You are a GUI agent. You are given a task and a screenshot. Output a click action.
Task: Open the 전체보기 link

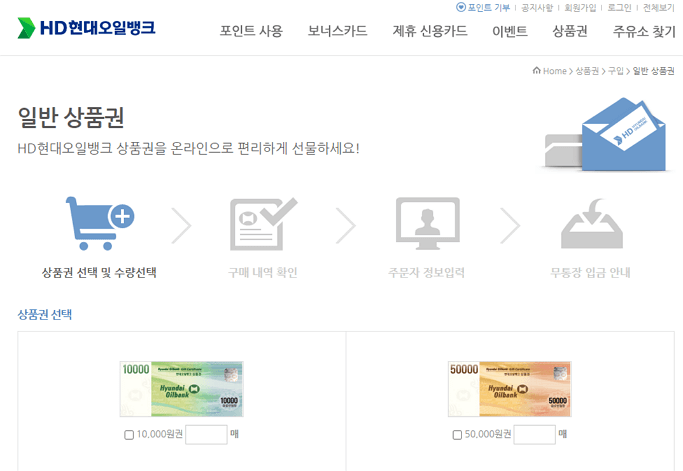click(x=659, y=7)
